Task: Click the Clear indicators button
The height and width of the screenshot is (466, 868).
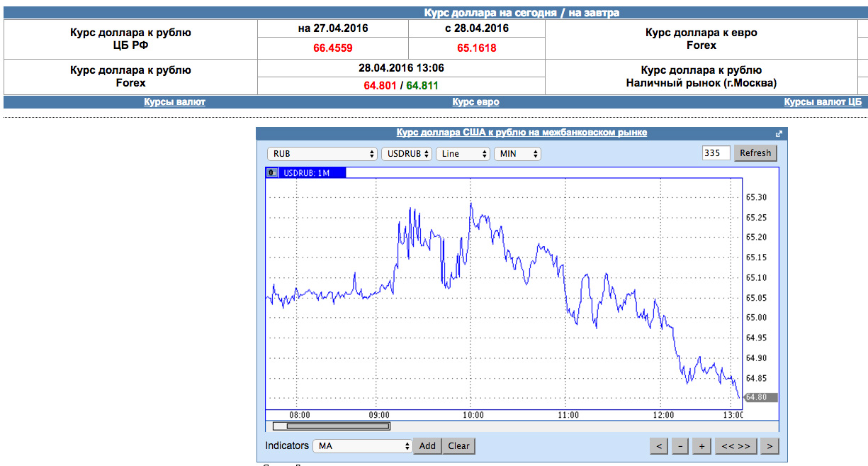Action: tap(459, 446)
